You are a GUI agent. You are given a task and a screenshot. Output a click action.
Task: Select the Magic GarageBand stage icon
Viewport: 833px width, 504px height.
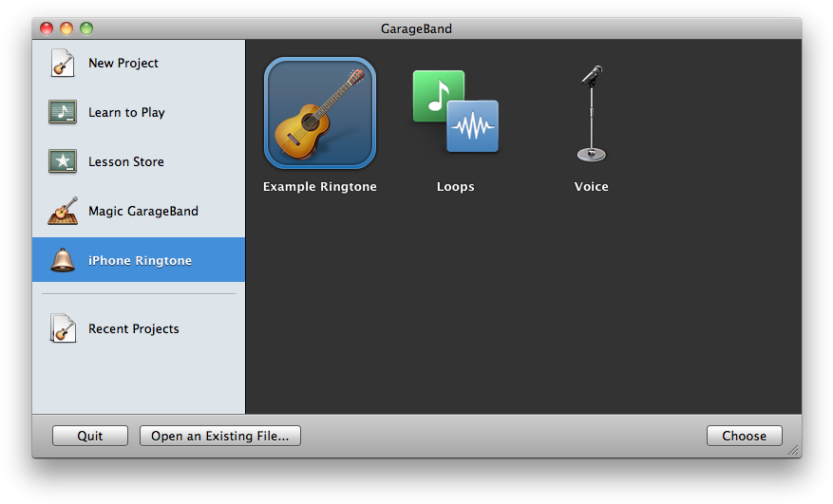63,211
